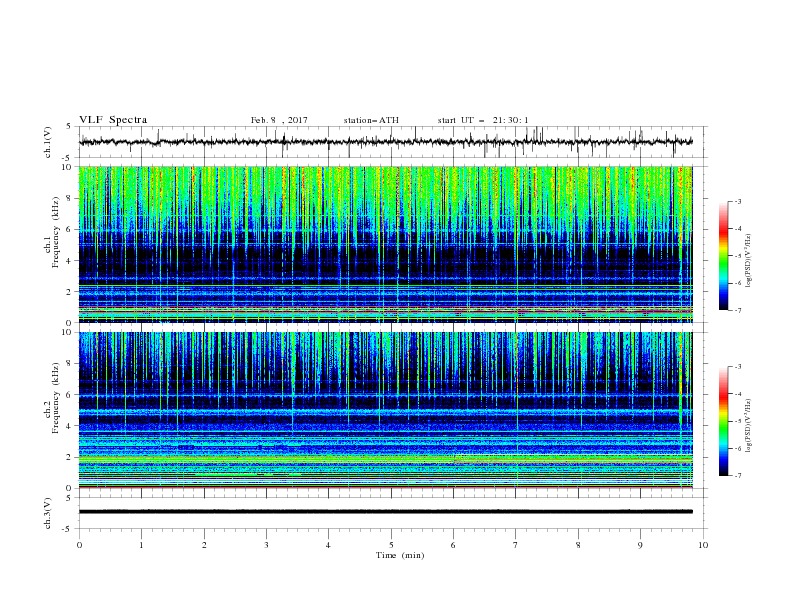Click the "ch.3(V)" waveform axis label
The width and height of the screenshot is (792, 612).
click(48, 513)
